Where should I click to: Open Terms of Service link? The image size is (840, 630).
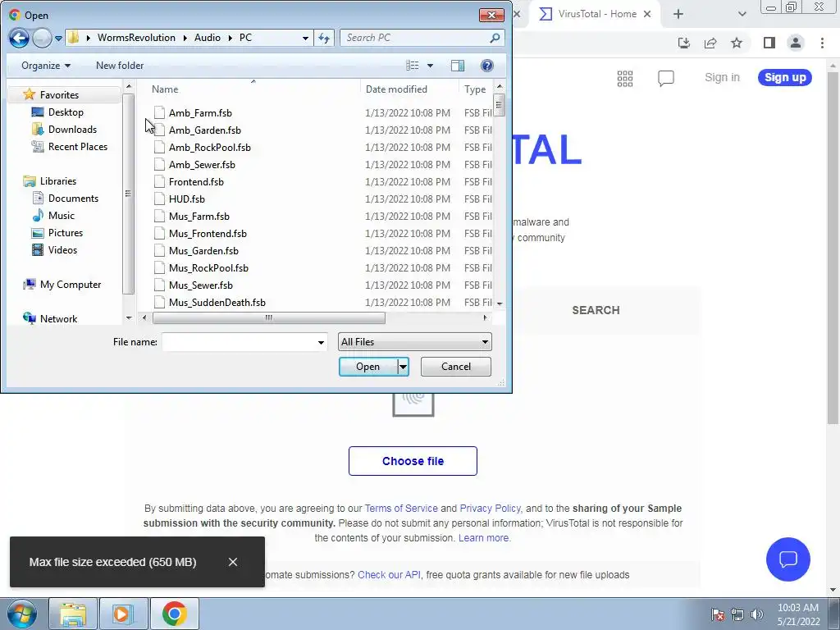(x=401, y=509)
